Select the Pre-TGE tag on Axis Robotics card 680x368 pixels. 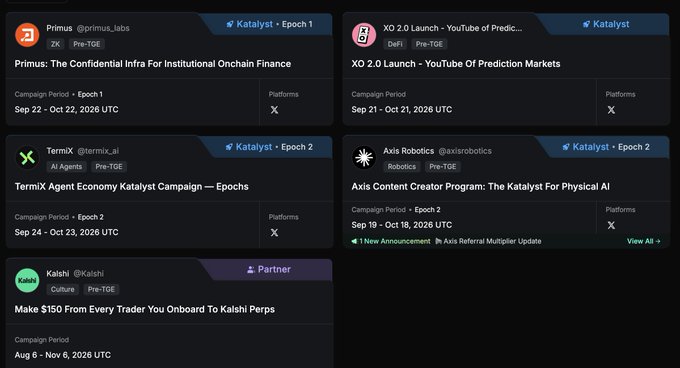click(x=443, y=166)
